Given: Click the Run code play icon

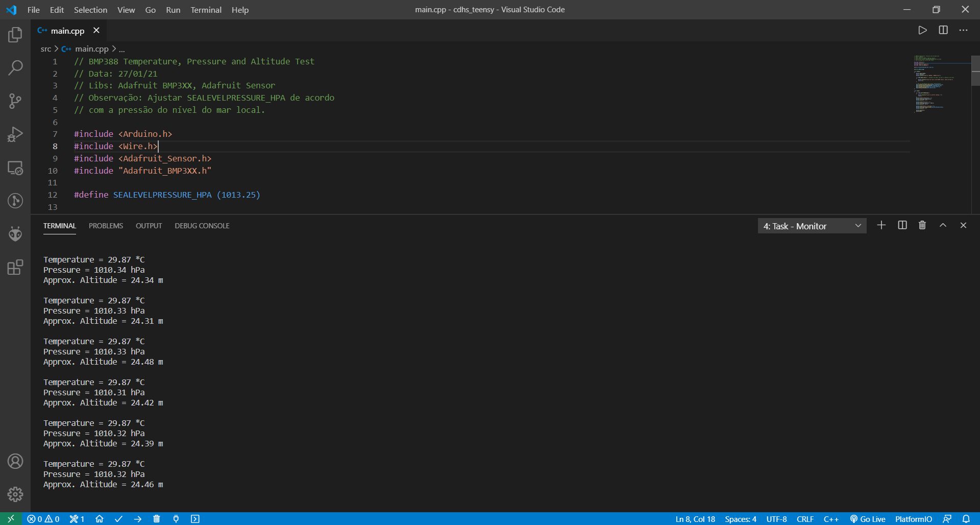Looking at the screenshot, I should pos(922,30).
